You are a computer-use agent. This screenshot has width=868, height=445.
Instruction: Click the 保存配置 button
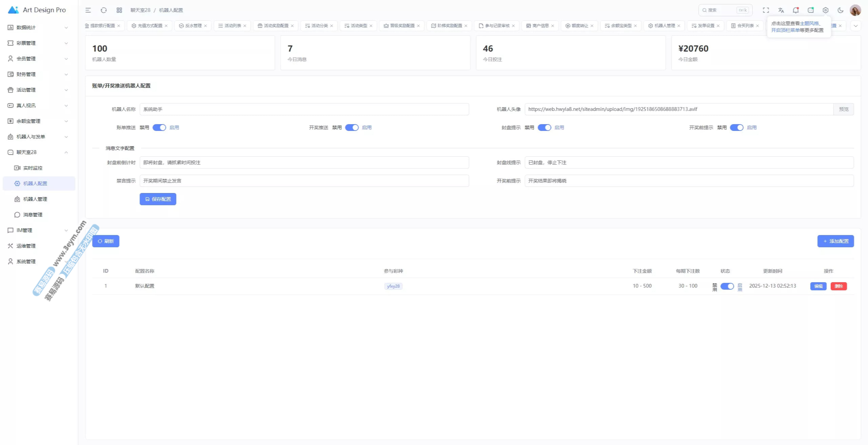click(158, 199)
